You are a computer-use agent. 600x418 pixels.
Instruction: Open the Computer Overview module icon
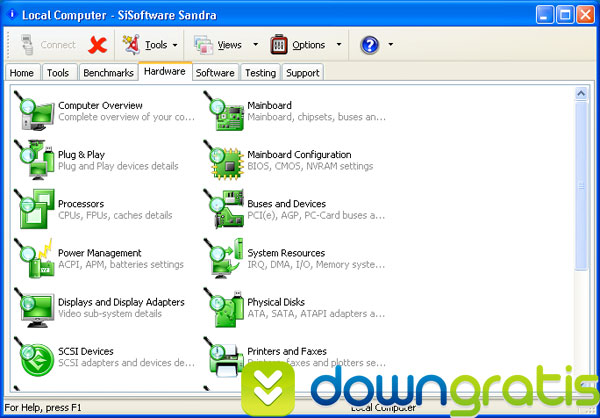(34, 112)
